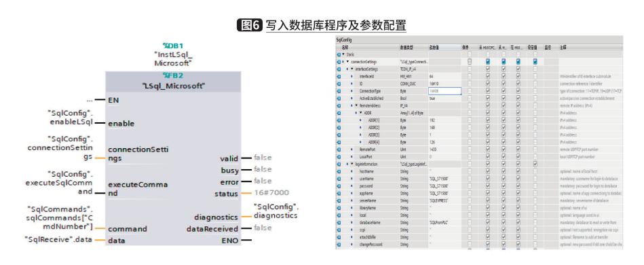The image size is (644, 265).
Task: Click the 设定值 column header
Action: coord(532,48)
